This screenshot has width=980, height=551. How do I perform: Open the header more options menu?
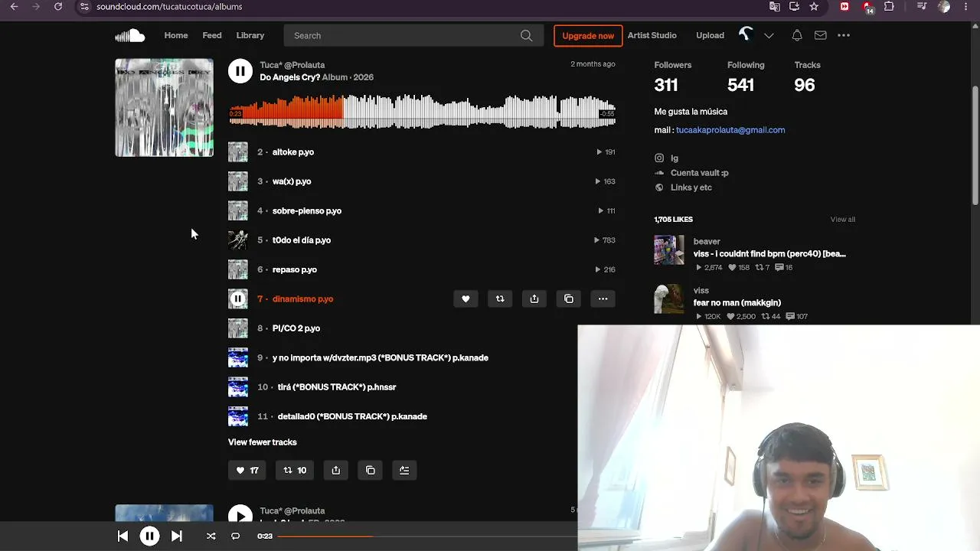(844, 35)
